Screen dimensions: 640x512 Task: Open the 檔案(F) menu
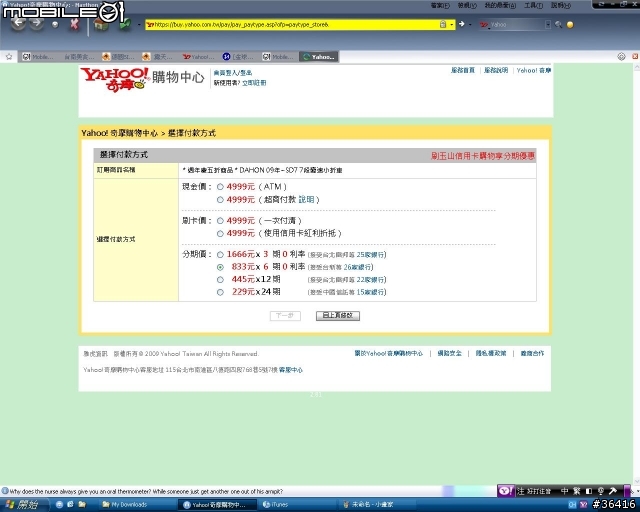pyautogui.click(x=440, y=5)
